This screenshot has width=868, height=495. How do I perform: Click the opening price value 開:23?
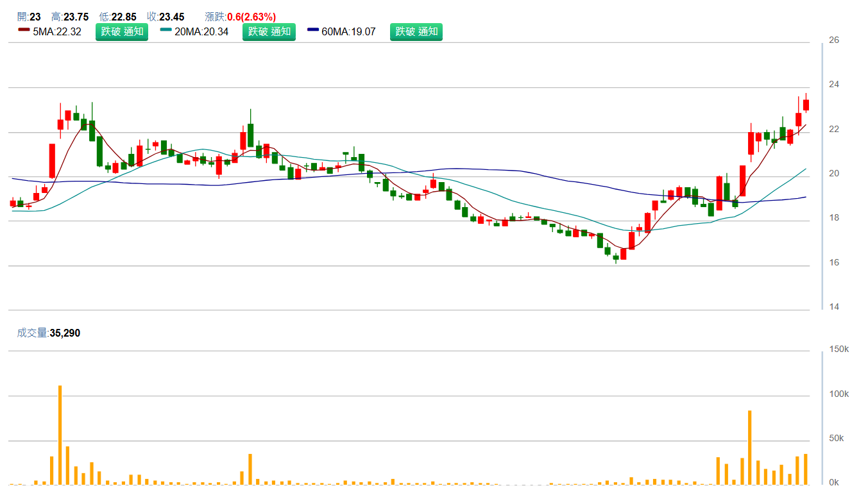point(30,17)
